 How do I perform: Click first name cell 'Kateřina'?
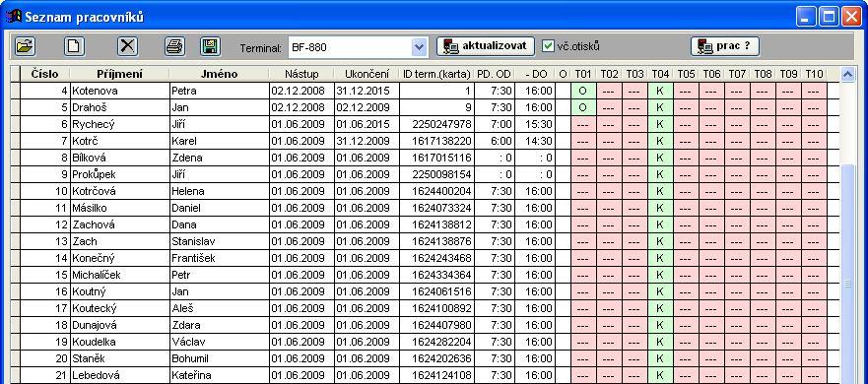pos(219,375)
